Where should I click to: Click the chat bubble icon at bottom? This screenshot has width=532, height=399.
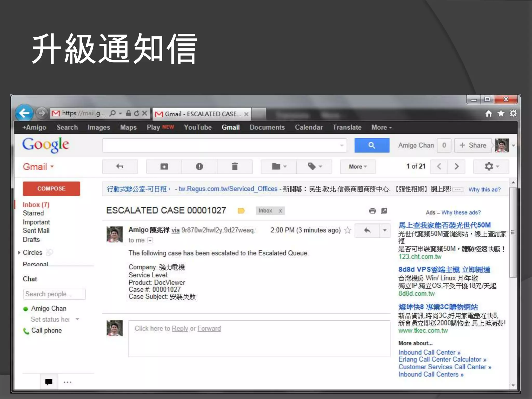click(x=49, y=382)
